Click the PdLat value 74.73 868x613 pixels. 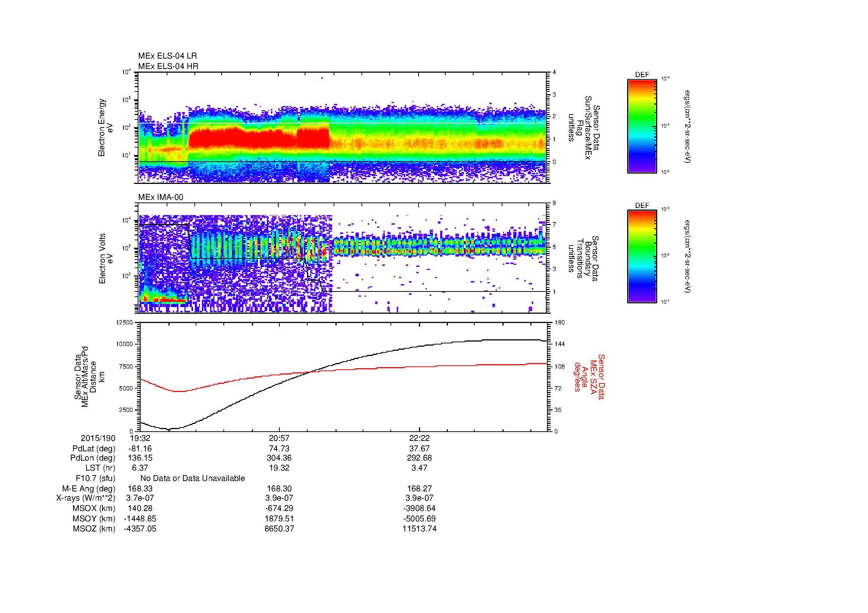click(x=279, y=449)
